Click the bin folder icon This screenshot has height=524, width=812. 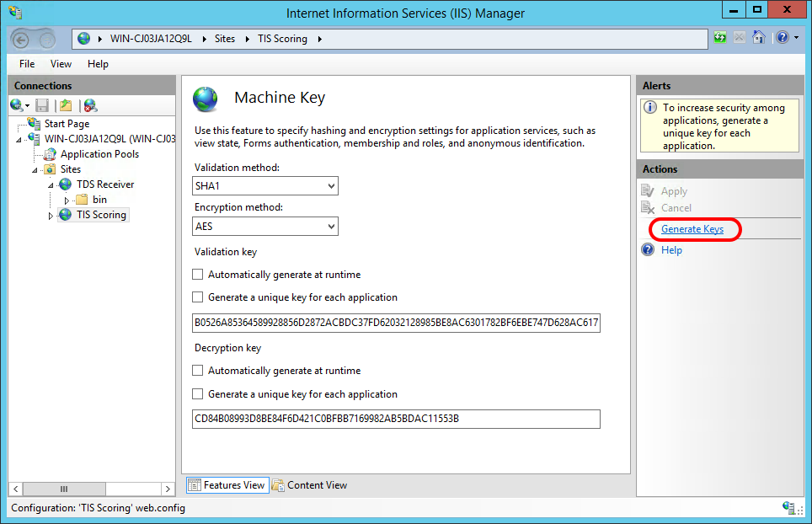click(82, 200)
